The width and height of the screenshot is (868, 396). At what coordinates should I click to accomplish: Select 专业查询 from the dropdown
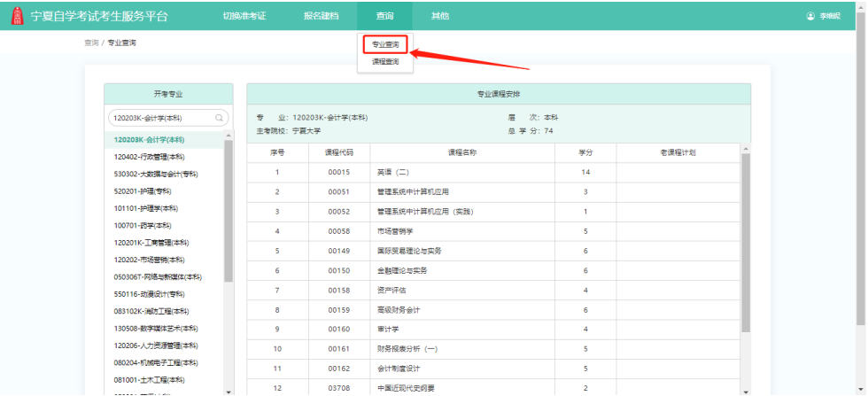385,44
